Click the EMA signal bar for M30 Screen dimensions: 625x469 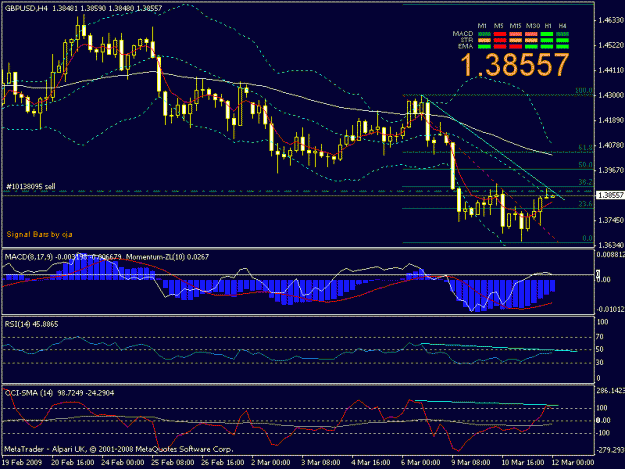pyautogui.click(x=531, y=47)
